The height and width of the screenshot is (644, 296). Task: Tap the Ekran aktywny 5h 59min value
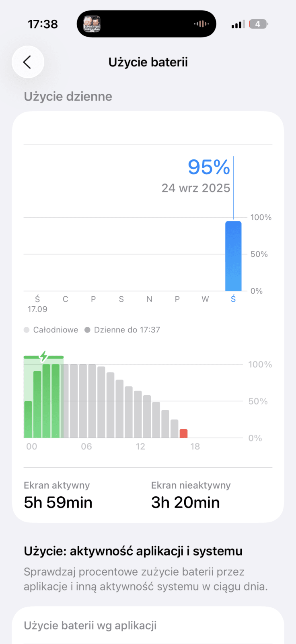pos(58,502)
